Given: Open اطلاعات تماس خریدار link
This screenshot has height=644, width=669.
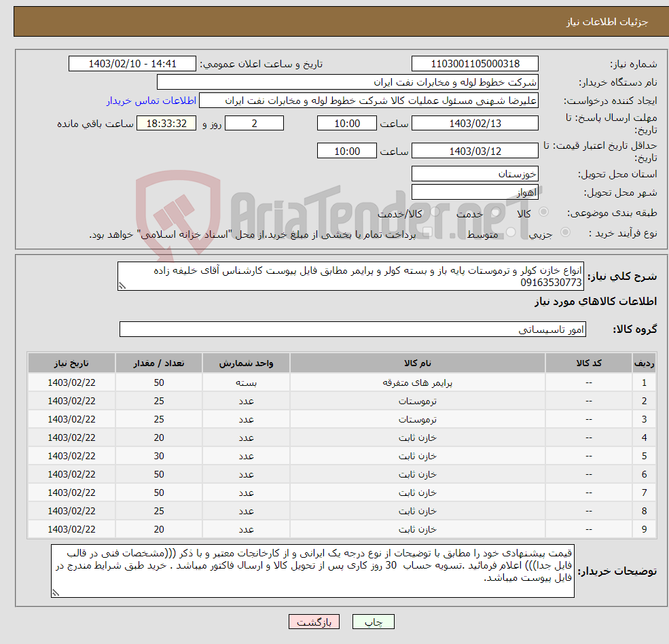Looking at the screenshot, I should coord(151,101).
